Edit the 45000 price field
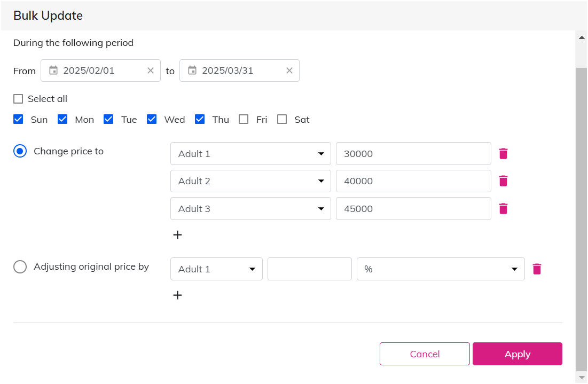The height and width of the screenshot is (384, 588). pos(413,208)
